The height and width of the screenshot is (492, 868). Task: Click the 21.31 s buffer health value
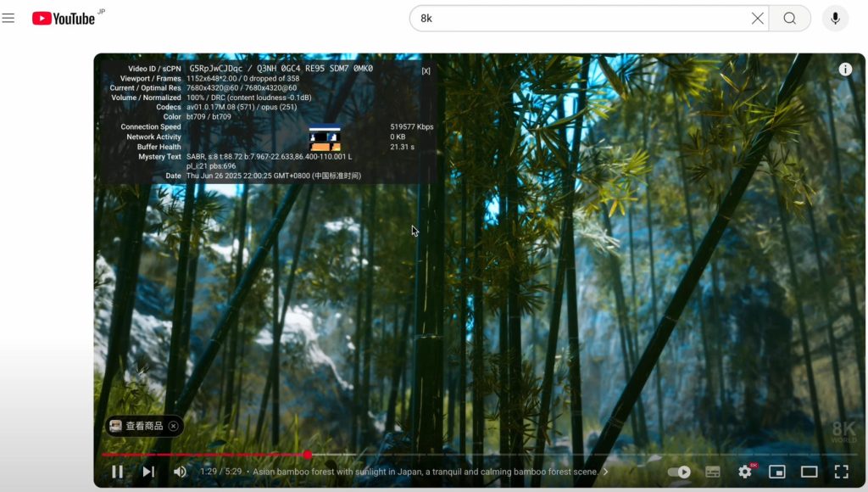click(403, 147)
